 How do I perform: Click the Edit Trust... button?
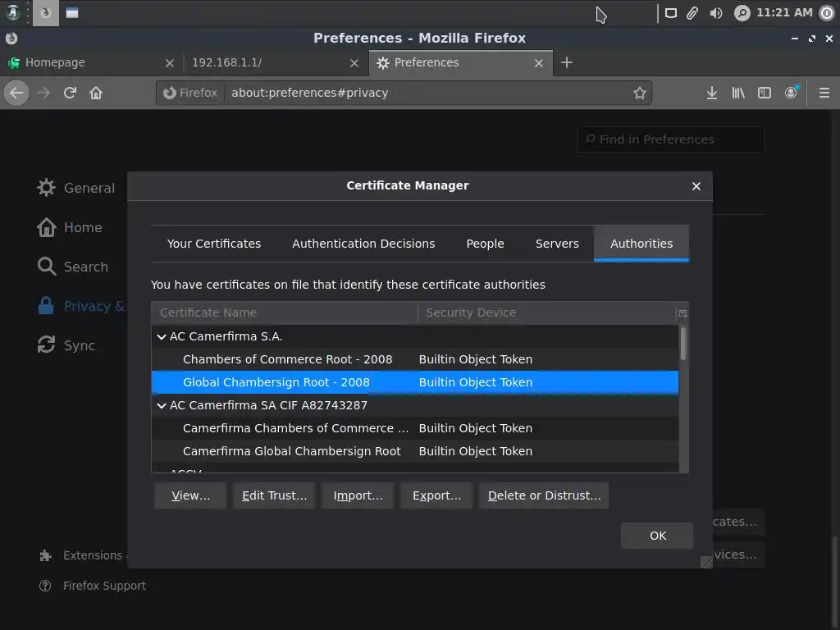pyautogui.click(x=274, y=495)
